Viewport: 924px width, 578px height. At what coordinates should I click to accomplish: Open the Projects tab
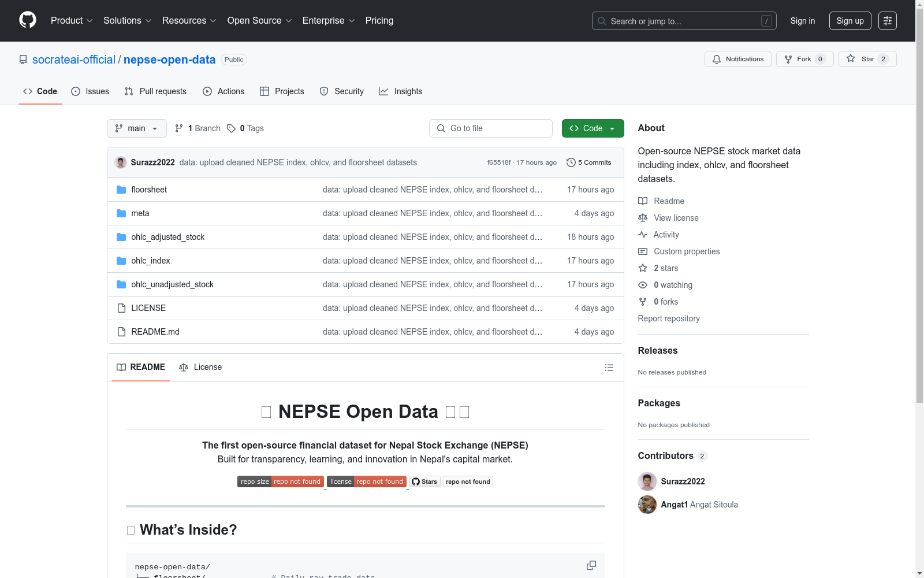[x=282, y=91]
